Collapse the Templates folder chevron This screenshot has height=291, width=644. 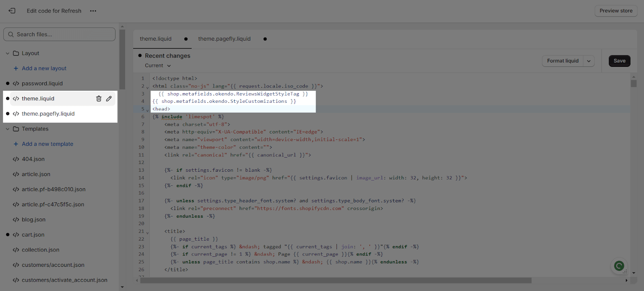pyautogui.click(x=7, y=129)
